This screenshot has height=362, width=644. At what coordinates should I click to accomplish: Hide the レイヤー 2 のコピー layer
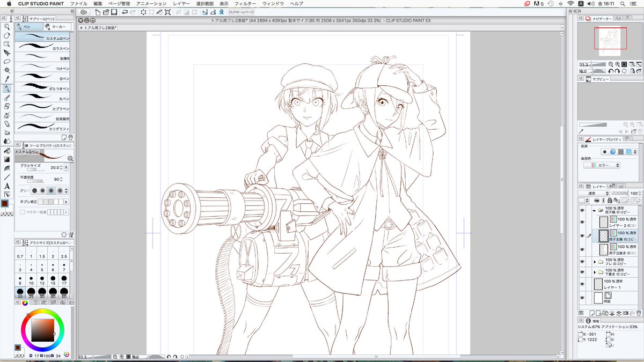pos(582,223)
